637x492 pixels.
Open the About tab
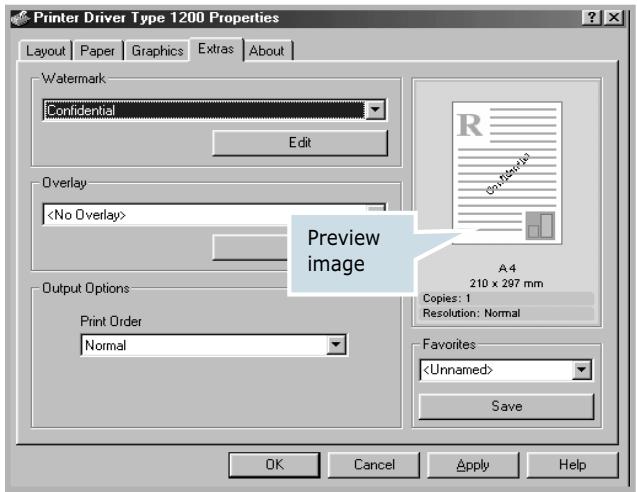pos(267,51)
